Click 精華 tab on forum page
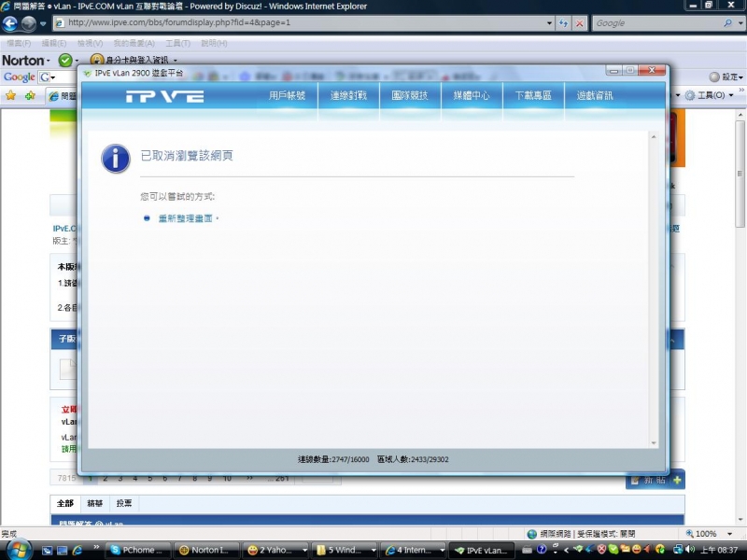 pos(95,503)
